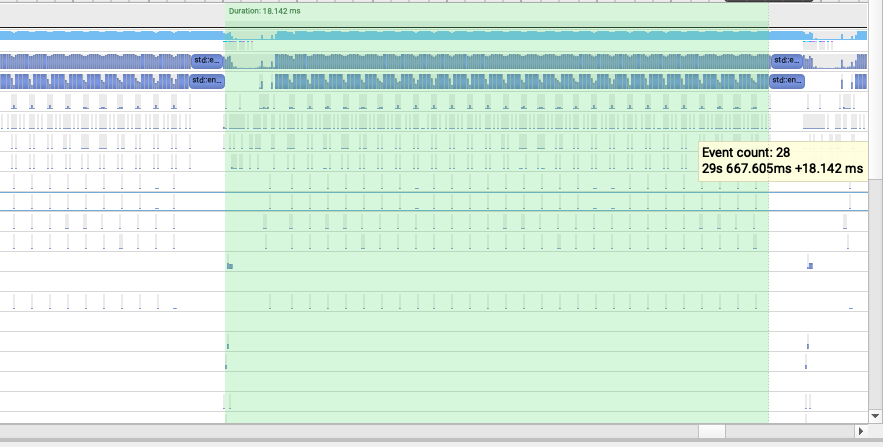The height and width of the screenshot is (447, 883).
Task: Click the empty horizontal scrollbar track left of thumb
Action: pos(349,431)
